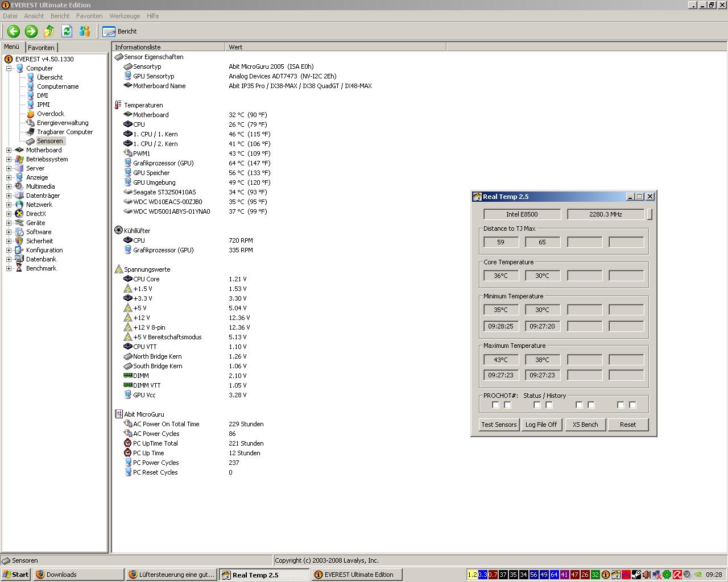
Task: Select the Sensoren tree item
Action: pos(49,141)
